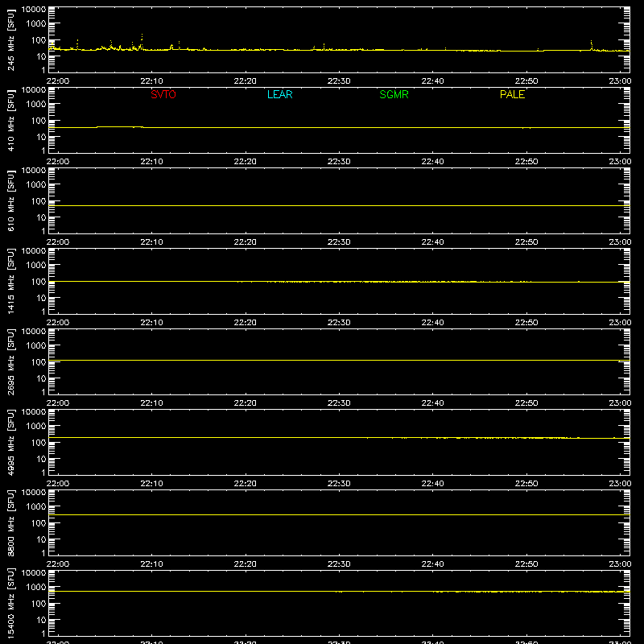Click the 1000 tick label on 410 MHz axis
644x644 pixels.
coord(36,104)
